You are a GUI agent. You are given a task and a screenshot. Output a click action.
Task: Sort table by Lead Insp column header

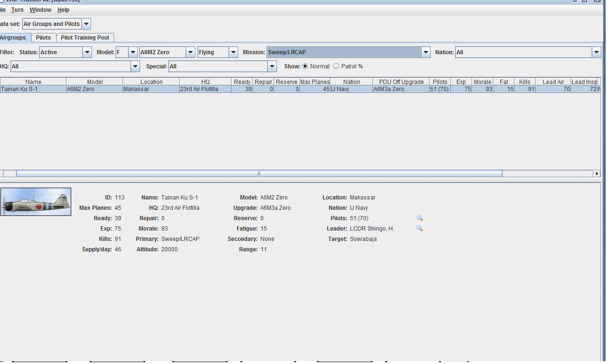point(584,82)
